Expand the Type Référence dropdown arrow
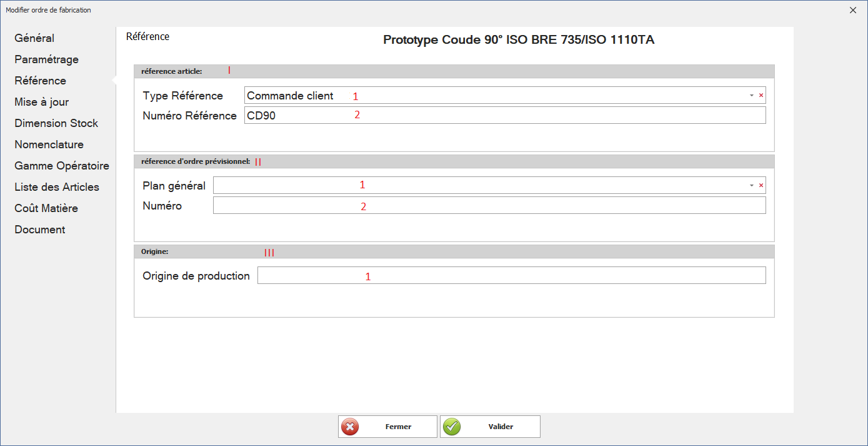 [x=751, y=96]
